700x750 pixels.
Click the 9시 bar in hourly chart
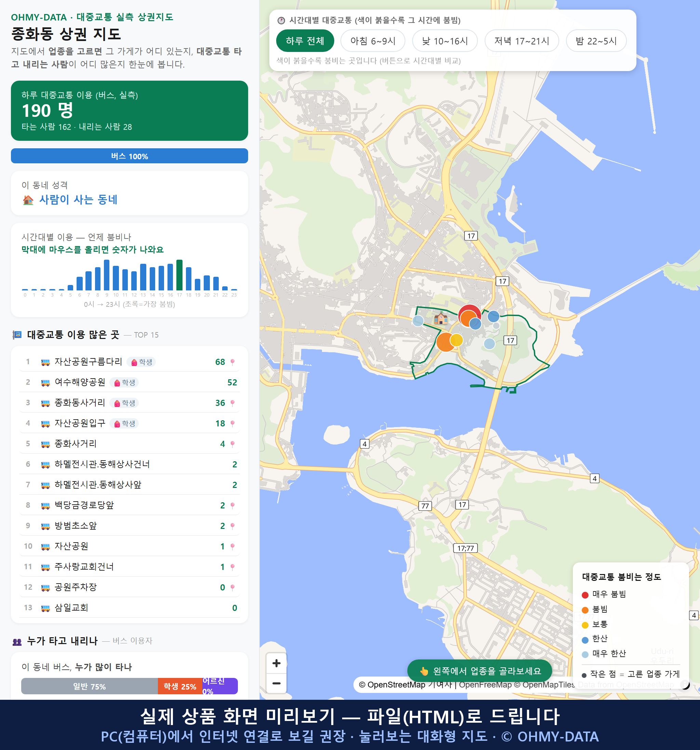pyautogui.click(x=107, y=275)
